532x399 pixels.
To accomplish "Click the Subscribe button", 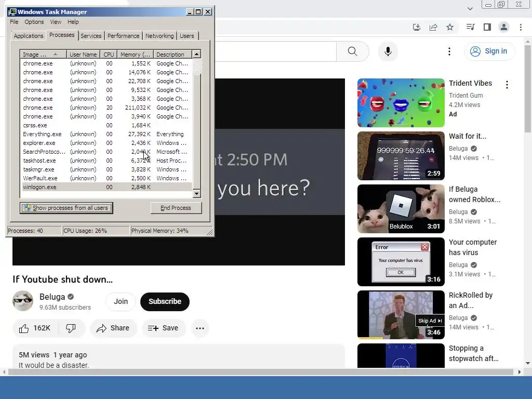I will pyautogui.click(x=165, y=302).
